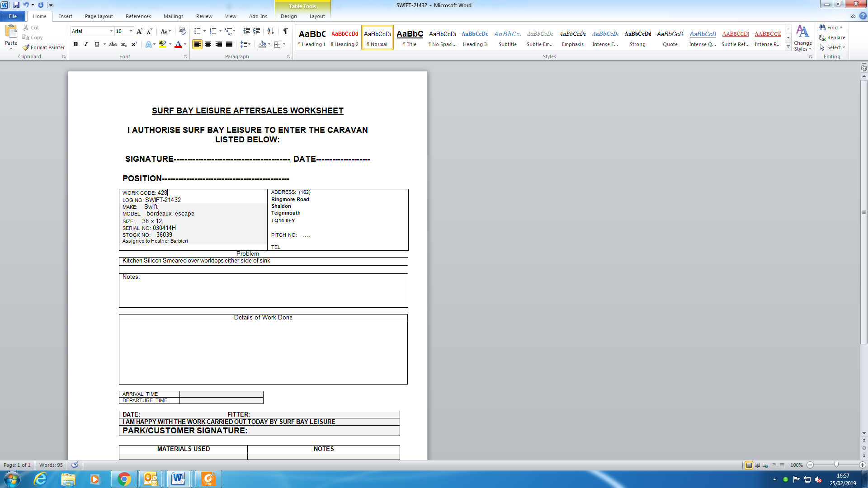
Task: Click the Clear Formatting icon
Action: click(183, 31)
